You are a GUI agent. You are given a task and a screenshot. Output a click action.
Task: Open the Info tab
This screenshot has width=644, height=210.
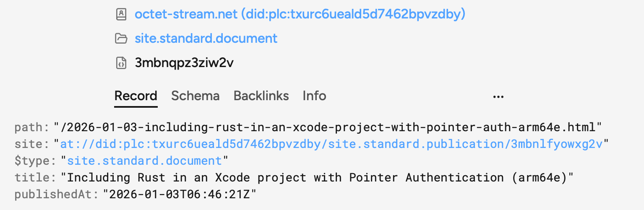(314, 96)
